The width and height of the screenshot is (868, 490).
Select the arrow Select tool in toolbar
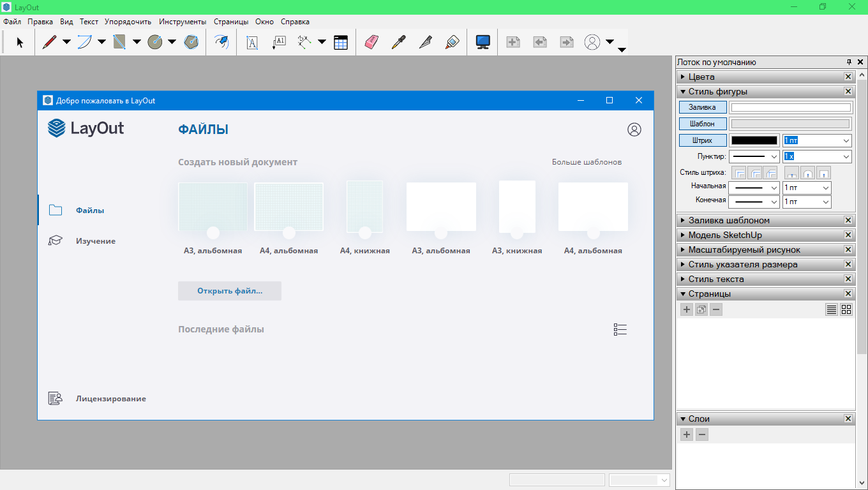point(20,42)
